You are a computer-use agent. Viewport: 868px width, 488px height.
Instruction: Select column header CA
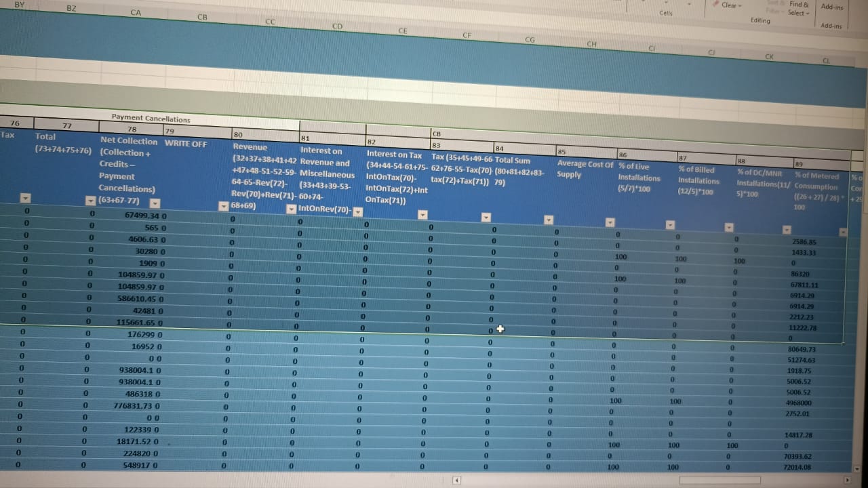click(136, 12)
